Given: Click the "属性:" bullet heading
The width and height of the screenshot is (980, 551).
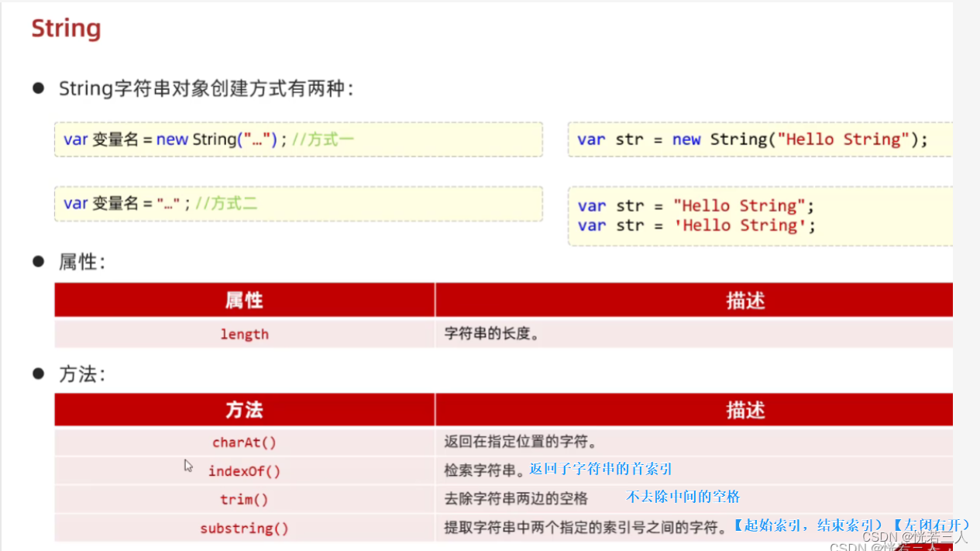Looking at the screenshot, I should click(81, 262).
